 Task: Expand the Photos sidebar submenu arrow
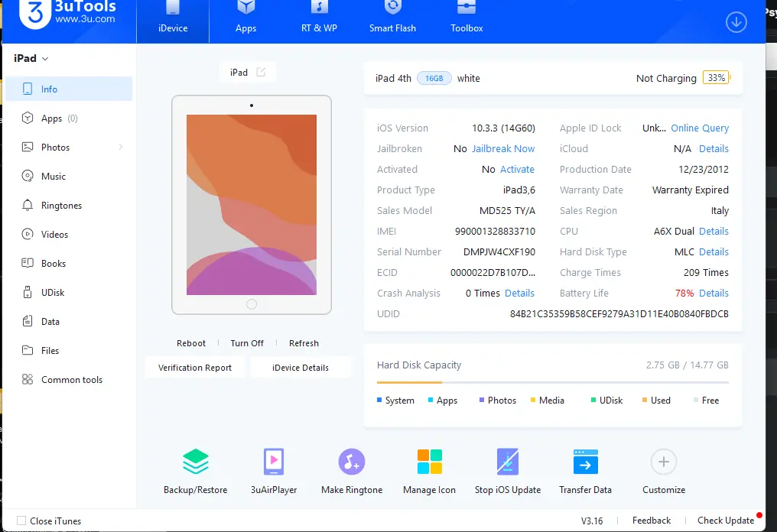121,147
